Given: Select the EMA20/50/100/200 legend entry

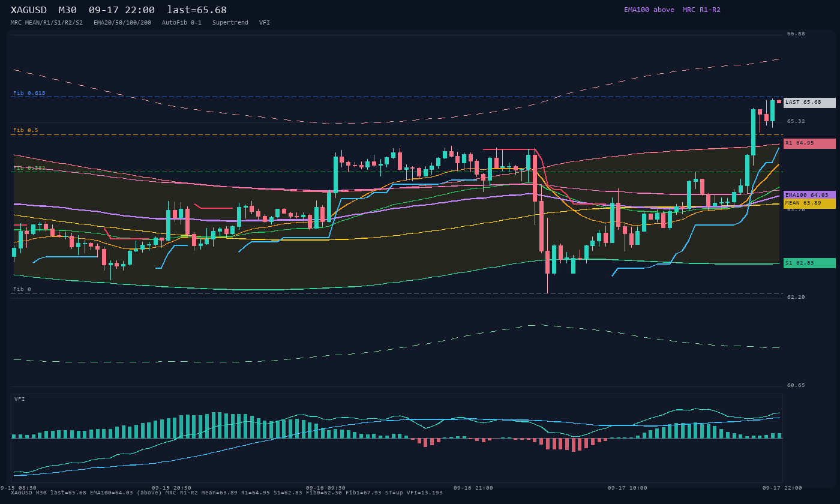Looking at the screenshot, I should click(122, 23).
